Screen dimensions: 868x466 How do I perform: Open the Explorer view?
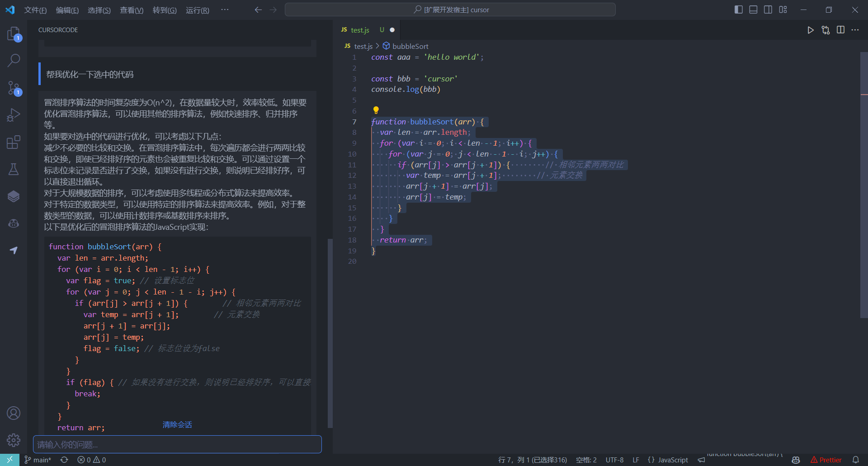13,33
